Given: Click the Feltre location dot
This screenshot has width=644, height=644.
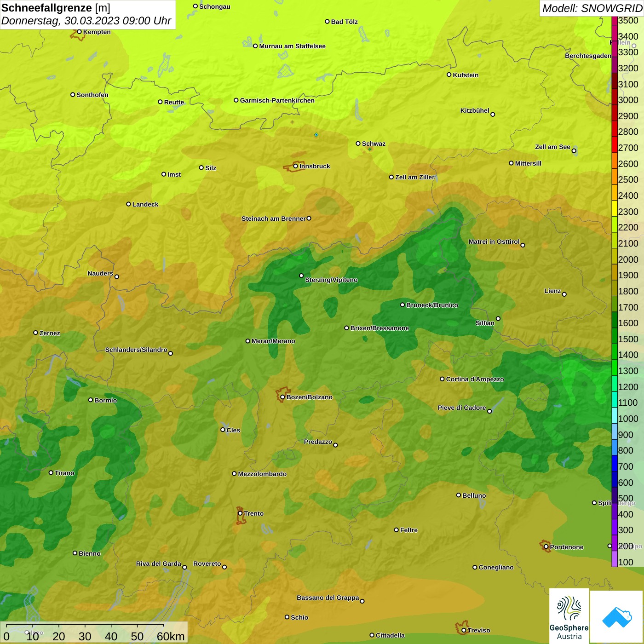Looking at the screenshot, I should [x=396, y=530].
